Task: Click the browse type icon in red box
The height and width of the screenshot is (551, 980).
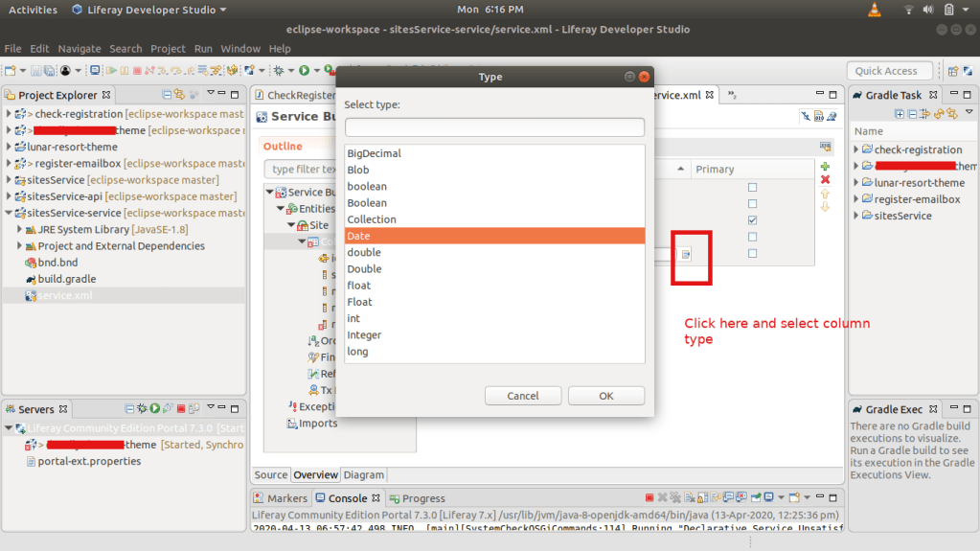Action: 686,254
